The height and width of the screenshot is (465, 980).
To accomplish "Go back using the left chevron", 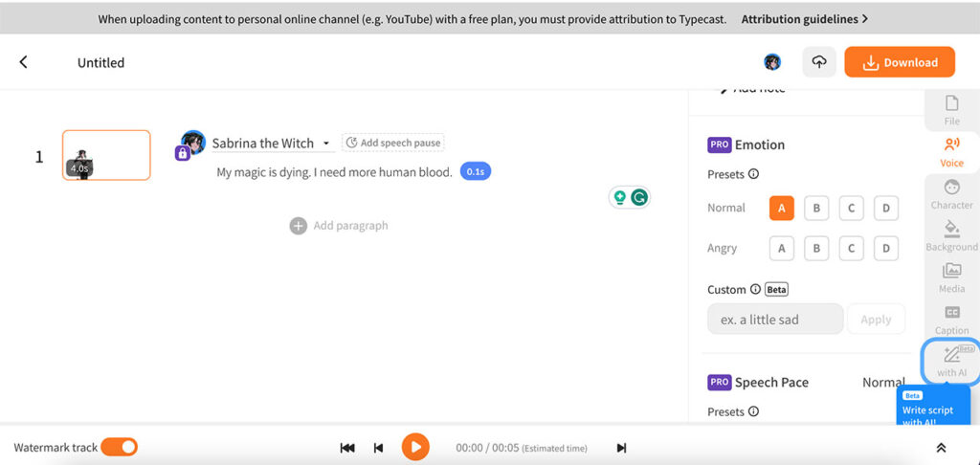I will 23,62.
